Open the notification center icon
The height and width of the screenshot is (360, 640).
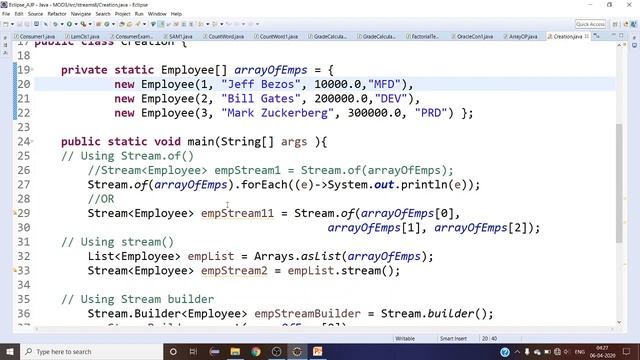coord(627,352)
